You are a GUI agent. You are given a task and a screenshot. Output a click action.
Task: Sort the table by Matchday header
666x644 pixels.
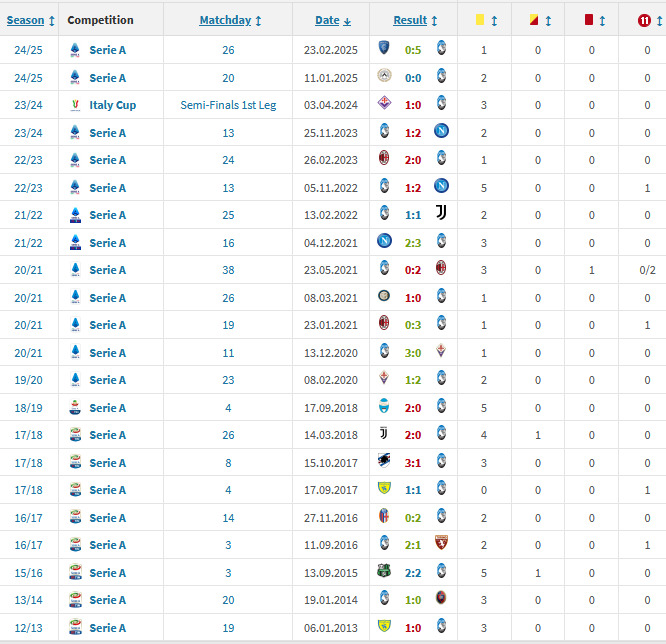(x=225, y=20)
